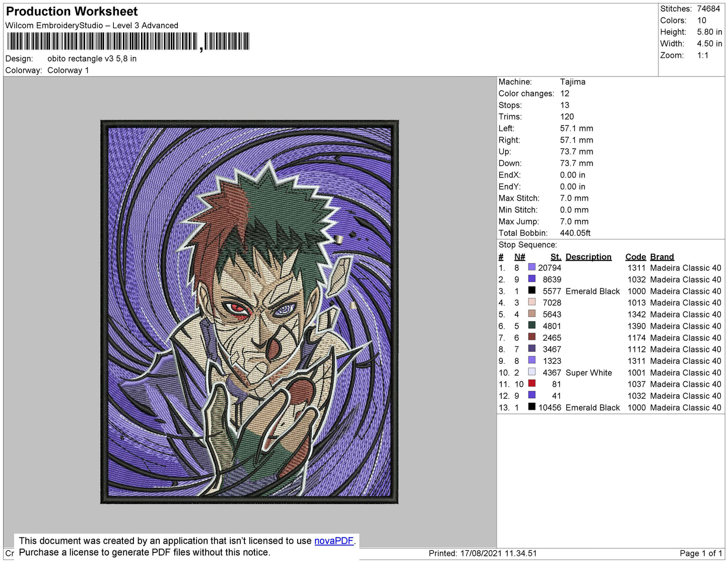Click the novaPDF hyperlink
Image resolution: width=728 pixels, height=563 pixels.
click(x=334, y=541)
